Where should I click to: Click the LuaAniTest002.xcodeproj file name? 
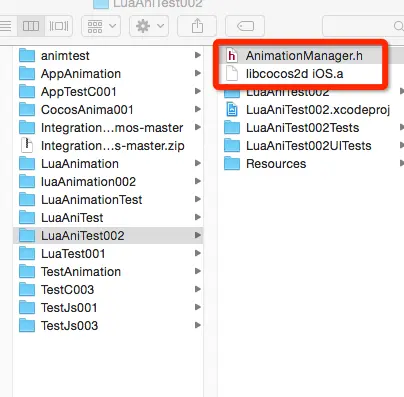pos(318,110)
